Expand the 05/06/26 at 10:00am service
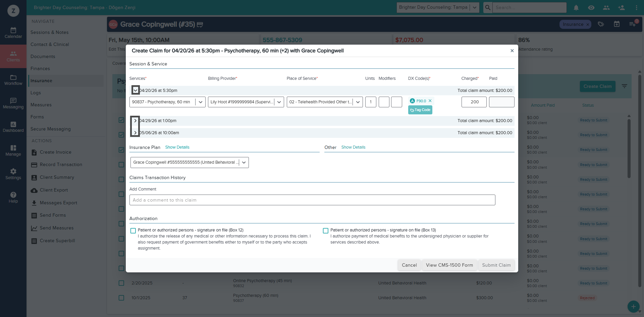Image resolution: width=644 pixels, height=317 pixels. 135,133
